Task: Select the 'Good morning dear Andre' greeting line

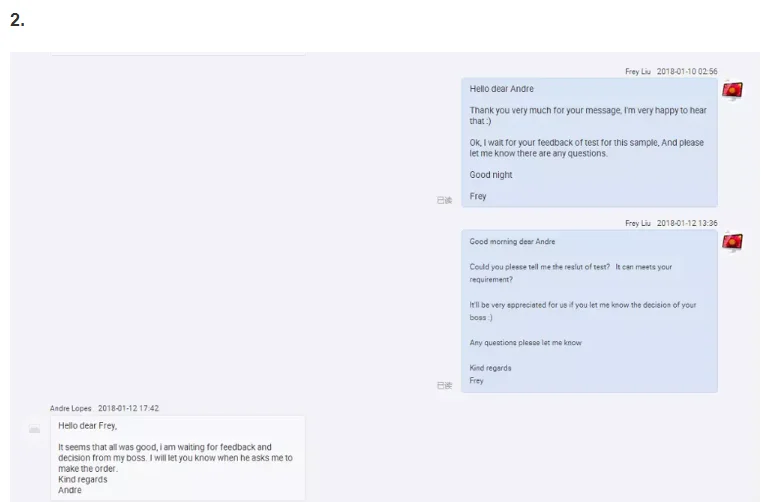Action: [x=512, y=241]
